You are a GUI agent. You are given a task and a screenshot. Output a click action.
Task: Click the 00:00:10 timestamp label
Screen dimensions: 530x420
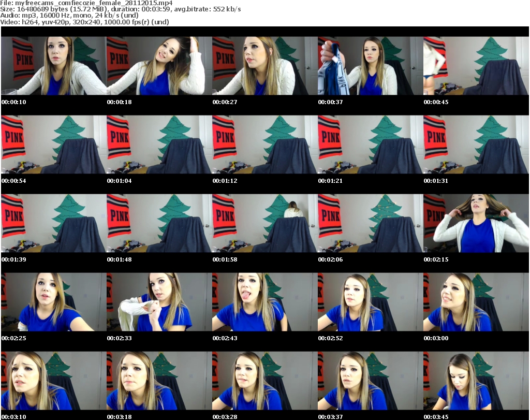[13, 102]
